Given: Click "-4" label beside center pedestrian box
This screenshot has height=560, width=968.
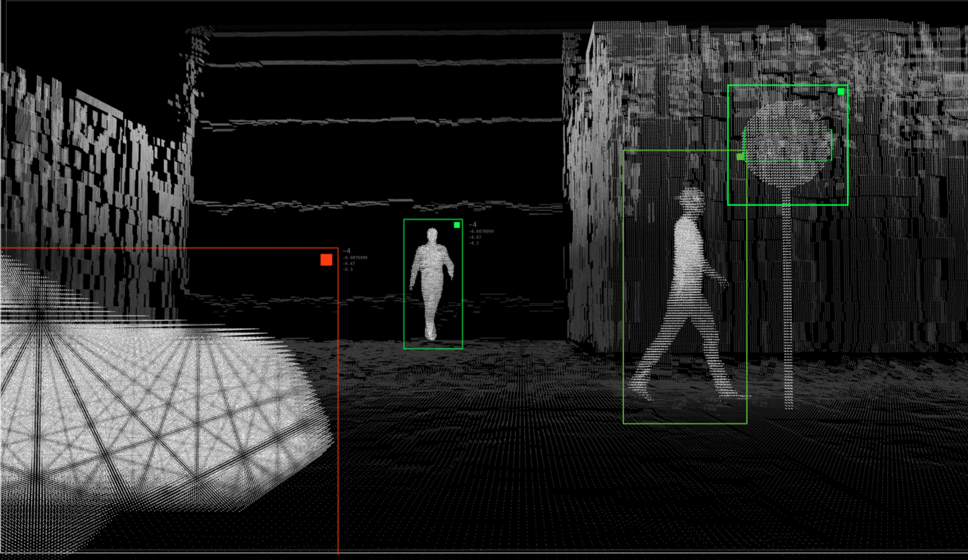Looking at the screenshot, I should coord(473,225).
